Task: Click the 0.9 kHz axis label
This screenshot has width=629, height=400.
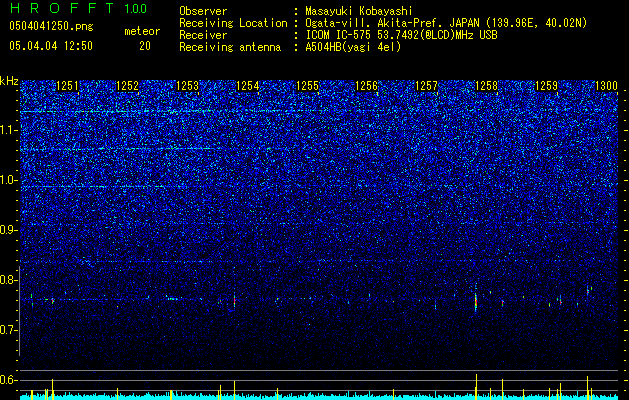Action: (9, 230)
